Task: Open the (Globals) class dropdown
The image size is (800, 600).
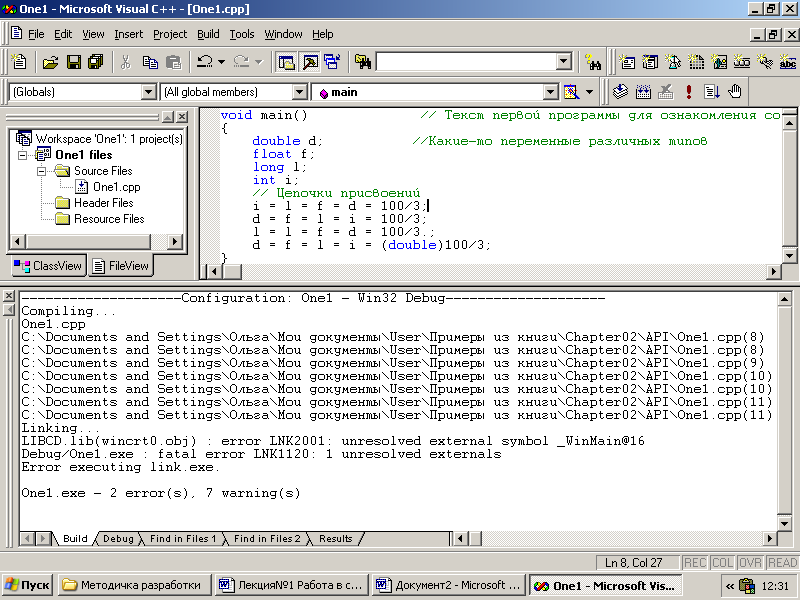Action: point(148,92)
